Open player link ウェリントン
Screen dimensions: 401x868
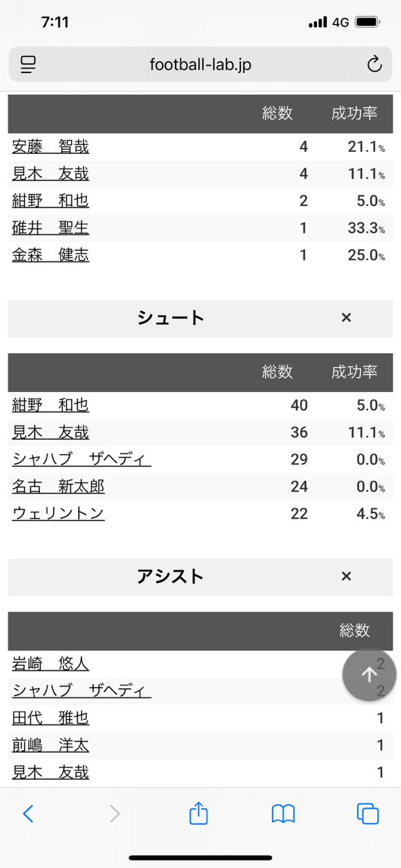click(x=58, y=513)
